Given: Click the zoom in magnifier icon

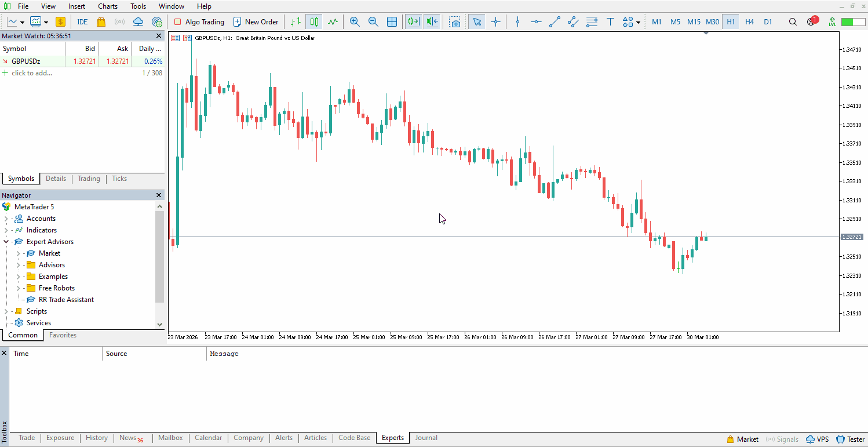Looking at the screenshot, I should click(355, 22).
